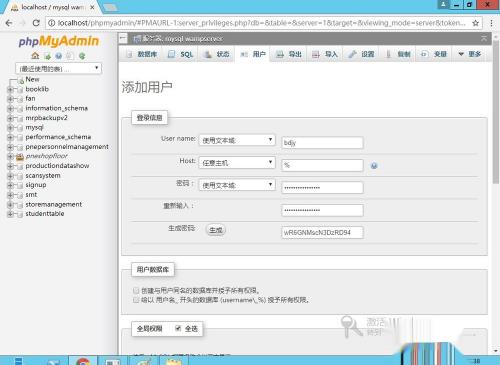The image size is (500, 365).
Task: Click the browser address bar URL
Action: point(262,23)
